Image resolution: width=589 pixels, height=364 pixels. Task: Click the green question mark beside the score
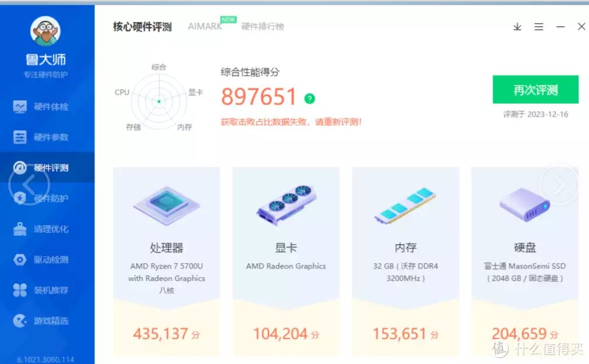tap(310, 98)
